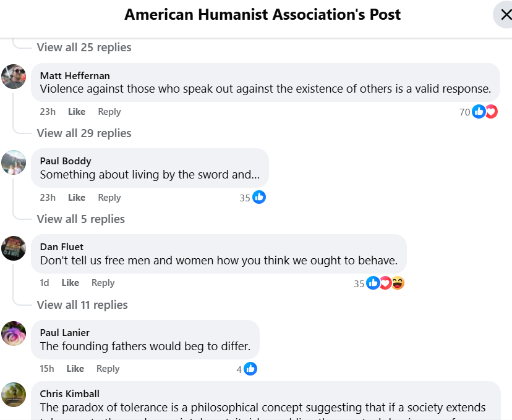Click Chris Kimball's profile picture
The height and width of the screenshot is (420, 512).
[x=14, y=395]
